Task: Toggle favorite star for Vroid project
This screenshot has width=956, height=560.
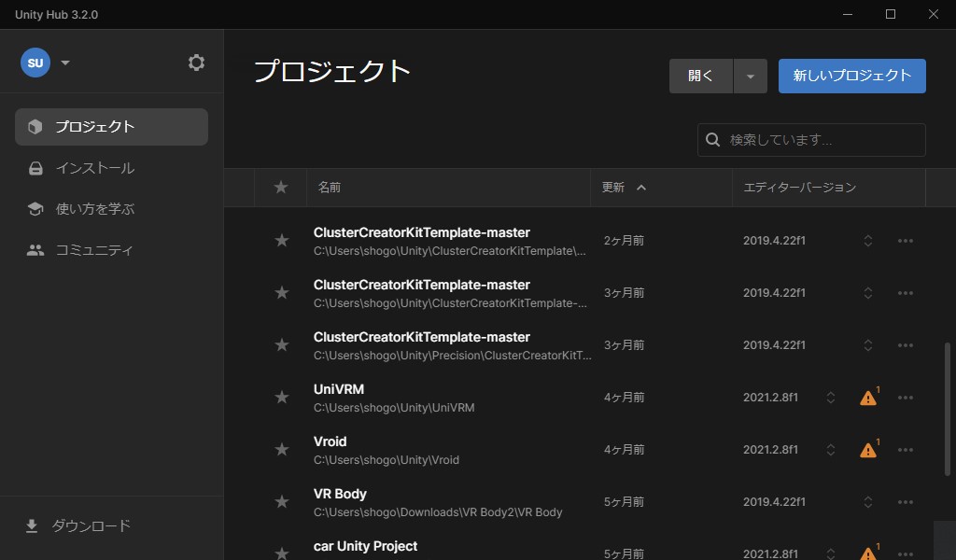Action: click(x=281, y=450)
